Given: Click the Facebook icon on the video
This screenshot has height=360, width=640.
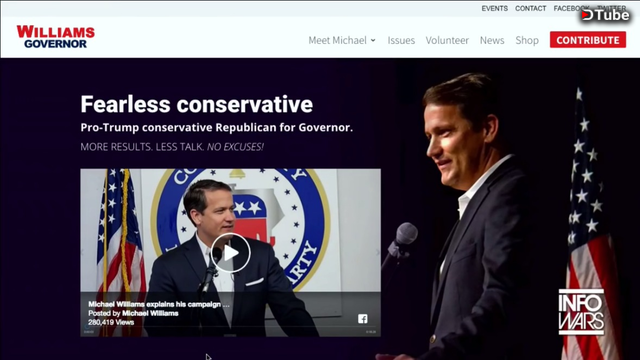Looking at the screenshot, I should point(362,318).
